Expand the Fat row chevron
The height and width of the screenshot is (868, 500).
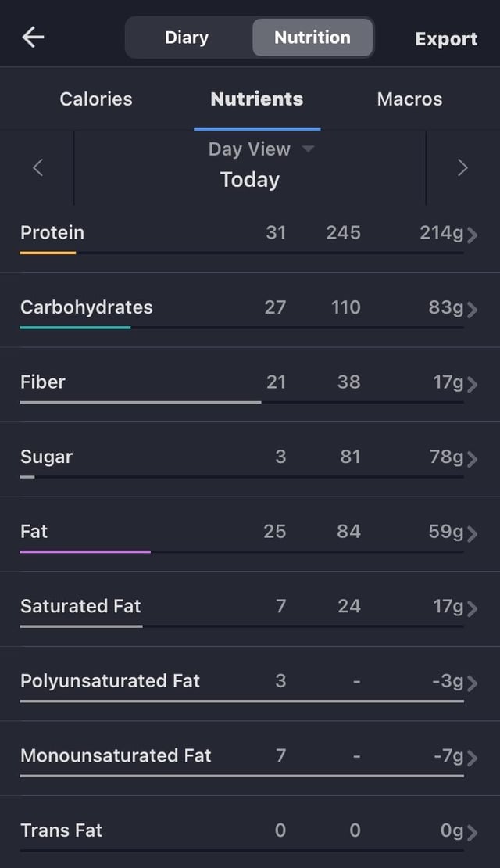472,533
